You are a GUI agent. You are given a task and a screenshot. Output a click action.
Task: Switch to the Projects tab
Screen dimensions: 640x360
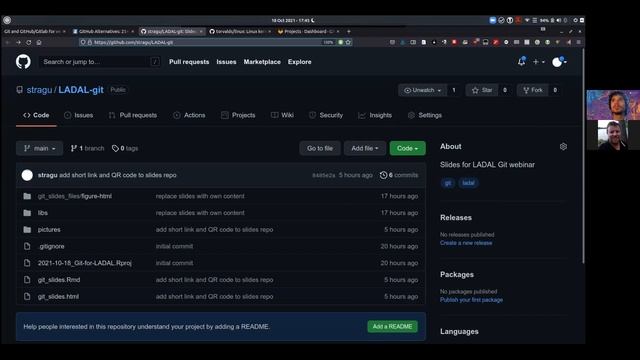pos(238,116)
